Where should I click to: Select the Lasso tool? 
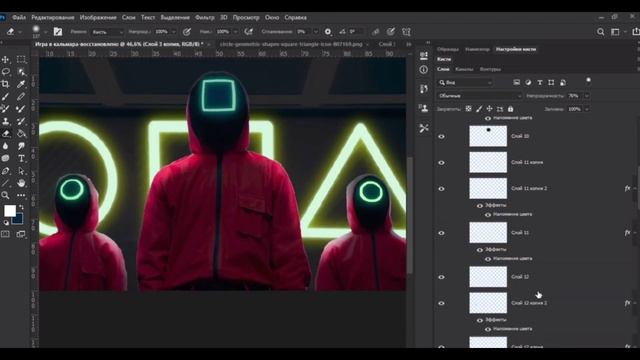[x=5, y=72]
